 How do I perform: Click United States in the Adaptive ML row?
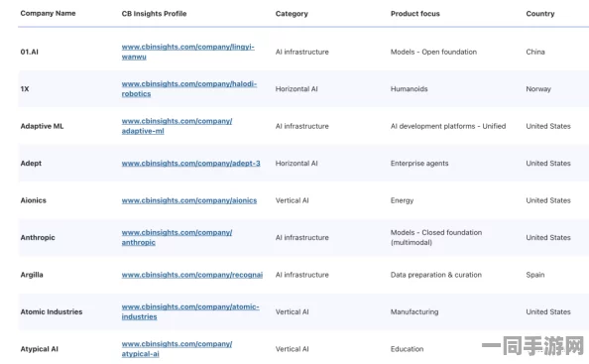548,126
